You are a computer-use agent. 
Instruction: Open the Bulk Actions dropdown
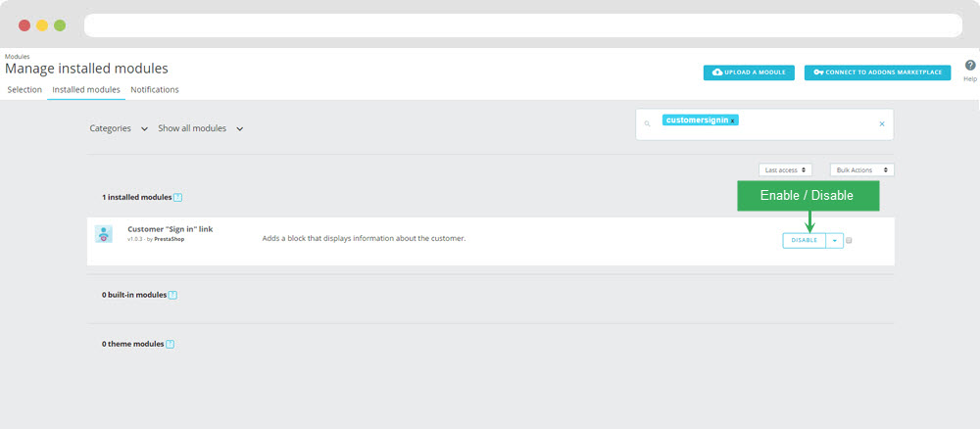coord(861,169)
